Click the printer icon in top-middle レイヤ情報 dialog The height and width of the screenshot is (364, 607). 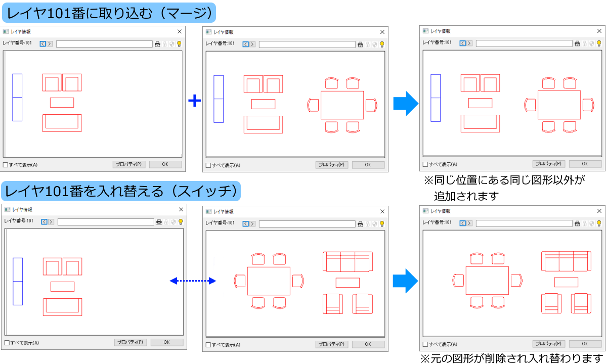[360, 44]
